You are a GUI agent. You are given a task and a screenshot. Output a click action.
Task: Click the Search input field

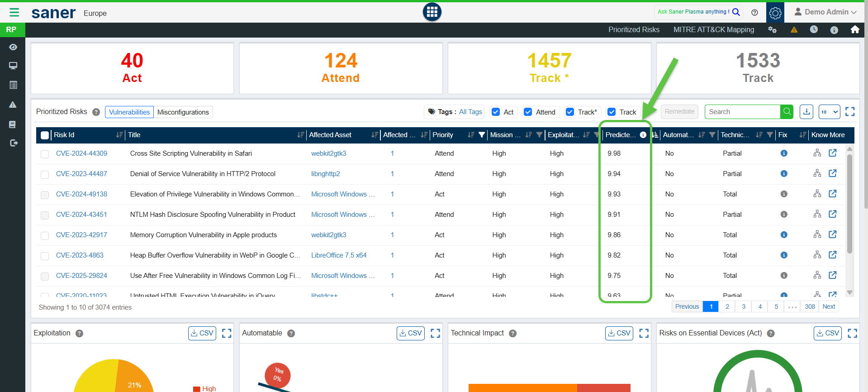[x=742, y=112]
